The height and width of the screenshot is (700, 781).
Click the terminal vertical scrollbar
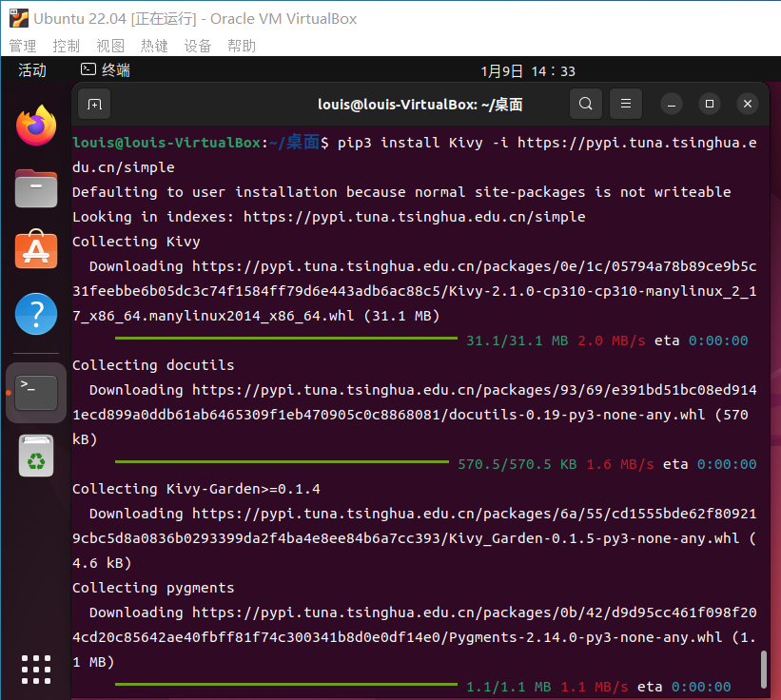[764, 670]
